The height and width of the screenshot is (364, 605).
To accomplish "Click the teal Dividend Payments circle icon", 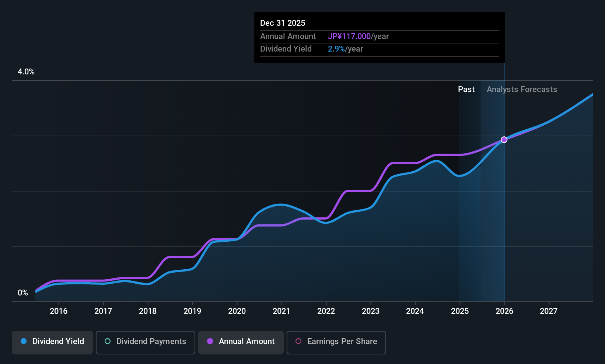I will pyautogui.click(x=108, y=341).
